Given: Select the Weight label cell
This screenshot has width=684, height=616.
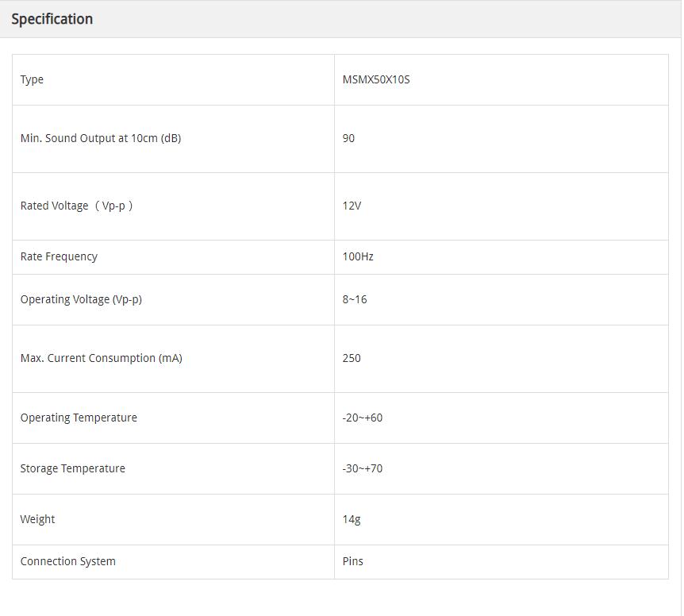Looking at the screenshot, I should pyautogui.click(x=38, y=519).
